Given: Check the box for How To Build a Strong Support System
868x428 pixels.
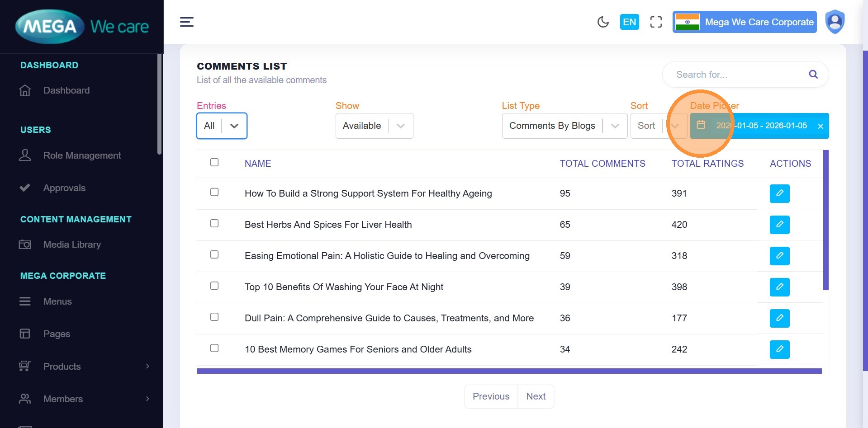Looking at the screenshot, I should (x=214, y=192).
